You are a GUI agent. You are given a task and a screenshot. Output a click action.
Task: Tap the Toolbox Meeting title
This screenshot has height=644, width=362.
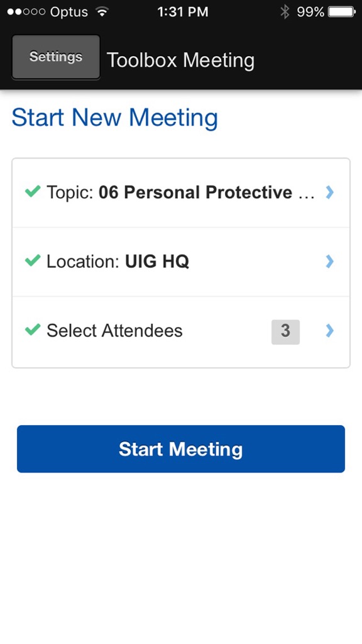coord(180,60)
